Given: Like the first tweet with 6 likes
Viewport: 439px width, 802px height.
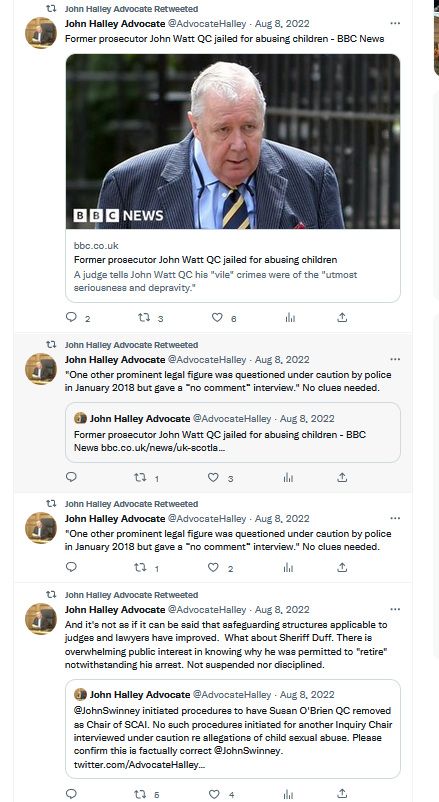Looking at the screenshot, I should click(x=217, y=318).
